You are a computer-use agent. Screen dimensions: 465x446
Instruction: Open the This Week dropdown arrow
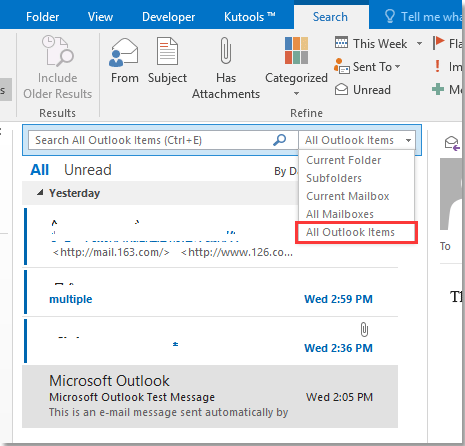(419, 44)
